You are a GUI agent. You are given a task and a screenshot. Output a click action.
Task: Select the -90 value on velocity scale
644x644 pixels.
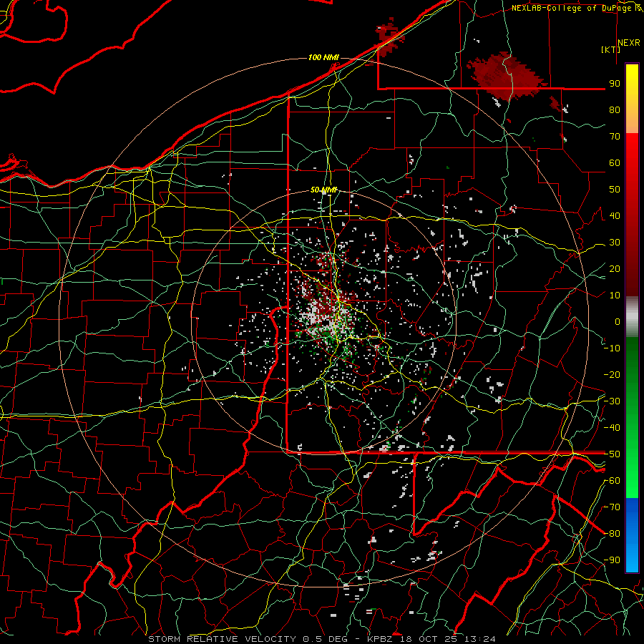pos(612,560)
